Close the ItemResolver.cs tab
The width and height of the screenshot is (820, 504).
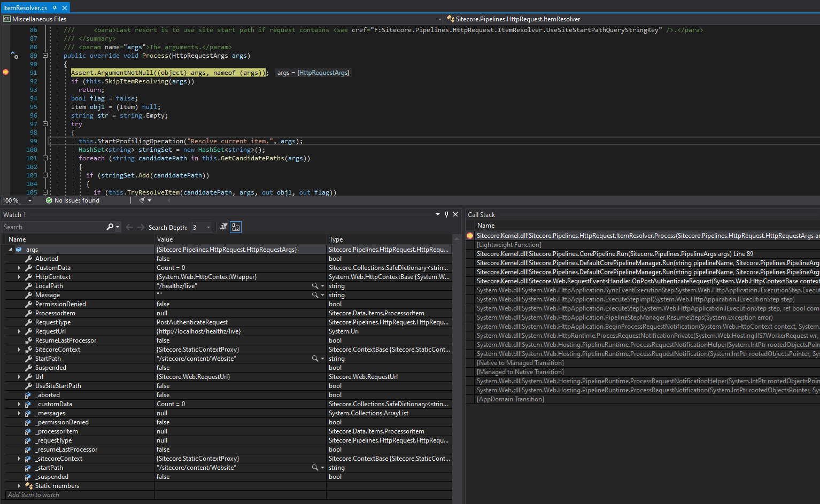pos(65,8)
